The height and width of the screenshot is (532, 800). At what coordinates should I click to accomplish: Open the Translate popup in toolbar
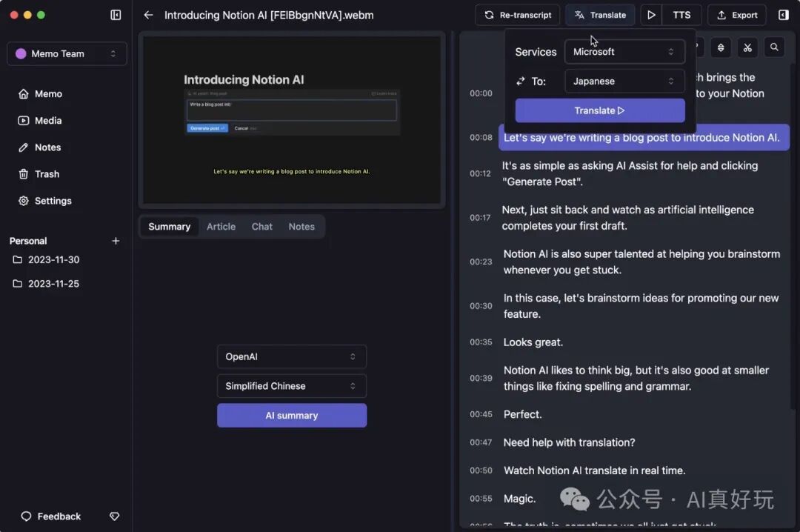(x=600, y=15)
